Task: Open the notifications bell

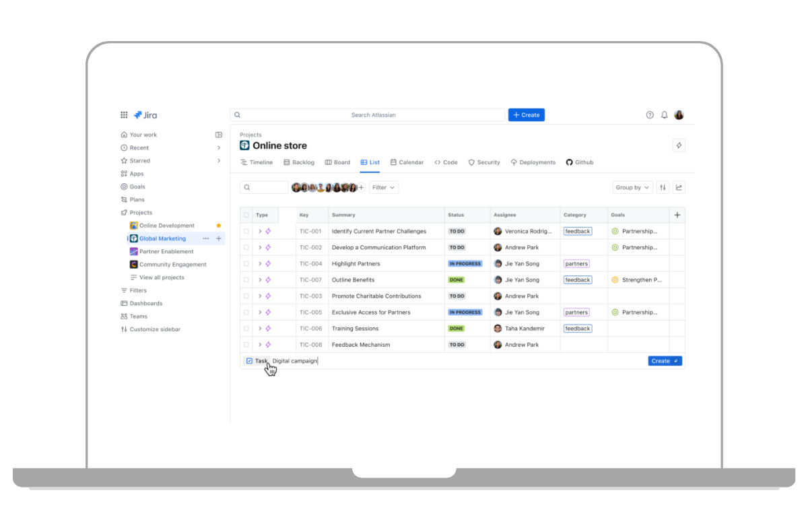Action: point(664,115)
